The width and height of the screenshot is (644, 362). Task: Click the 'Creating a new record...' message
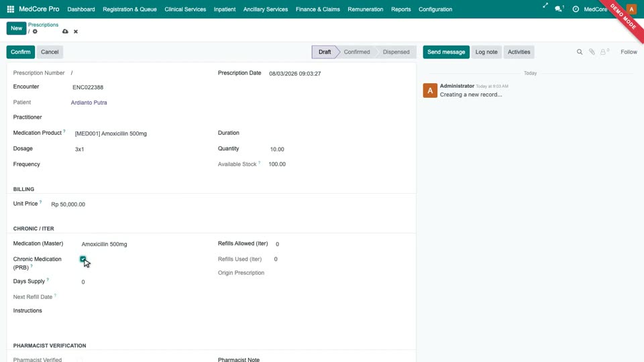coord(471,95)
